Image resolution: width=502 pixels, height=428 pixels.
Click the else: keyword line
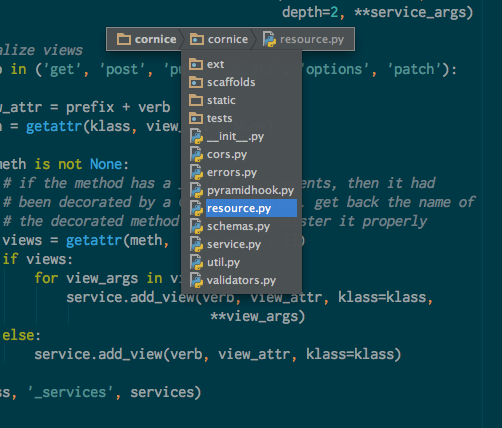pyautogui.click(x=21, y=335)
